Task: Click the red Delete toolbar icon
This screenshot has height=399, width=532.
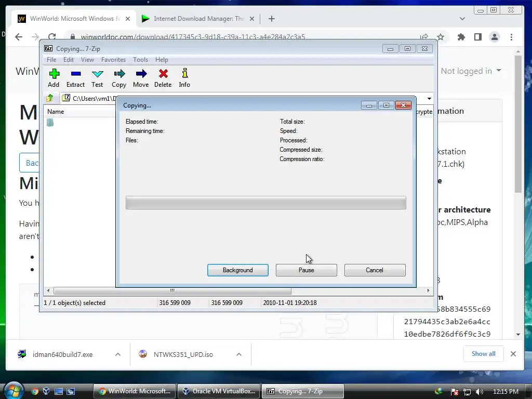Action: (163, 78)
